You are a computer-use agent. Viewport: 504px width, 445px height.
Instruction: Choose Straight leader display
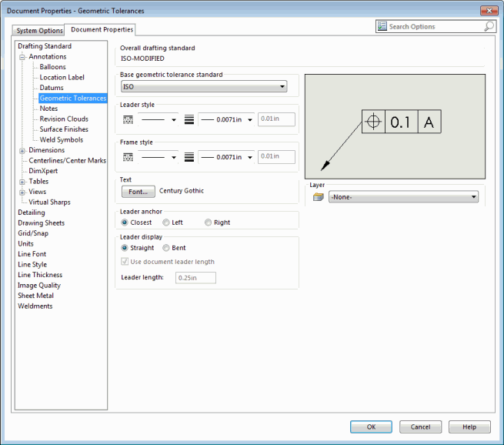tap(125, 248)
